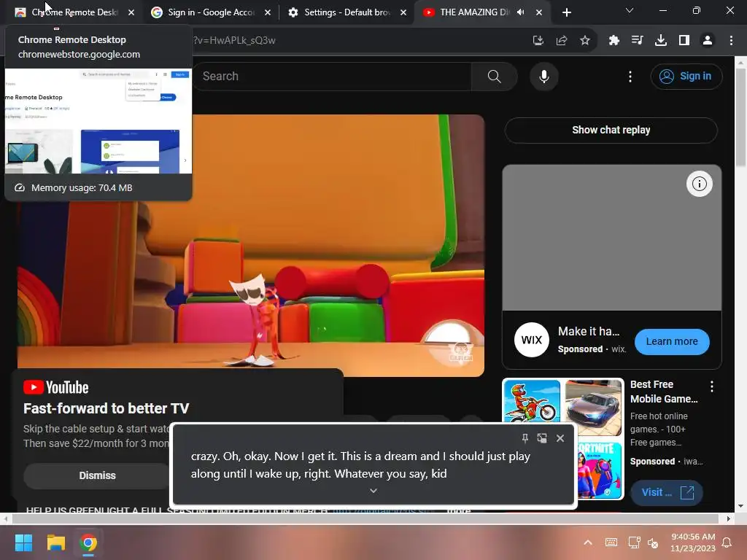Search with your voice microphone icon
The height and width of the screenshot is (560, 747).
pos(543,76)
